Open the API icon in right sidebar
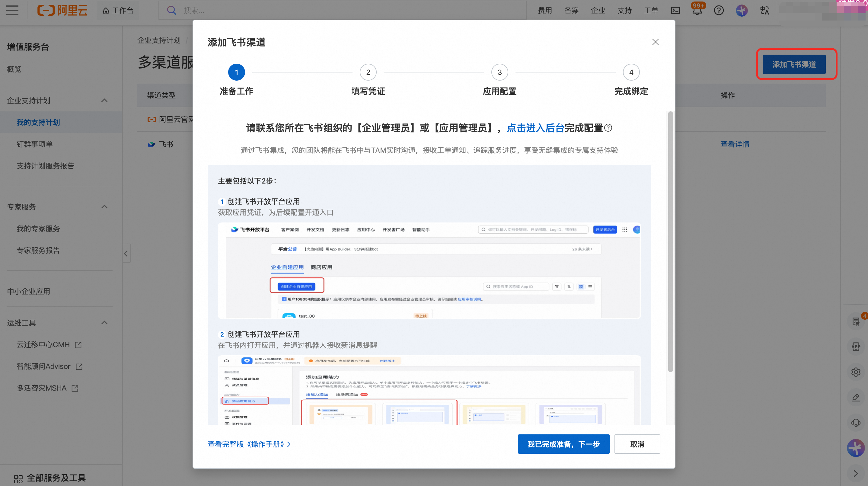This screenshot has width=868, height=486. [x=856, y=347]
